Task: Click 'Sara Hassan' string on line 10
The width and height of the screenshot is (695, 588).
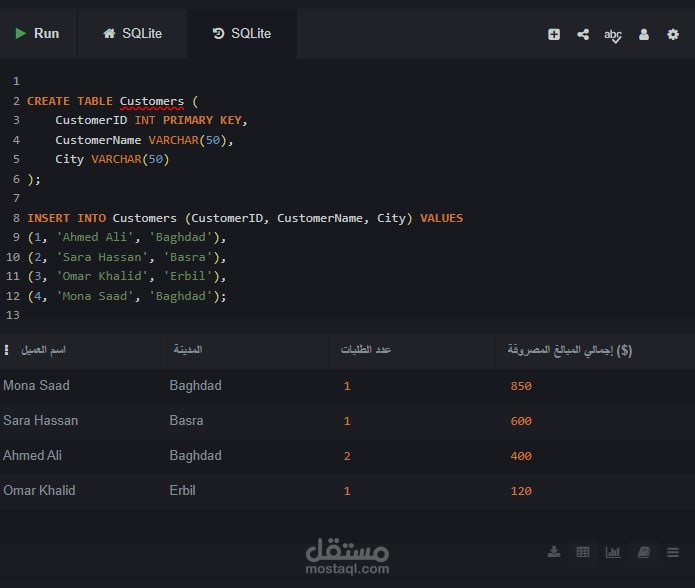Action: click(x=102, y=257)
